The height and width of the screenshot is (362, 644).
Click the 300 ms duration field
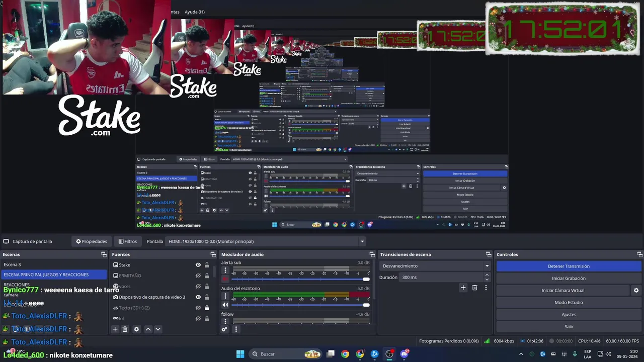click(441, 278)
